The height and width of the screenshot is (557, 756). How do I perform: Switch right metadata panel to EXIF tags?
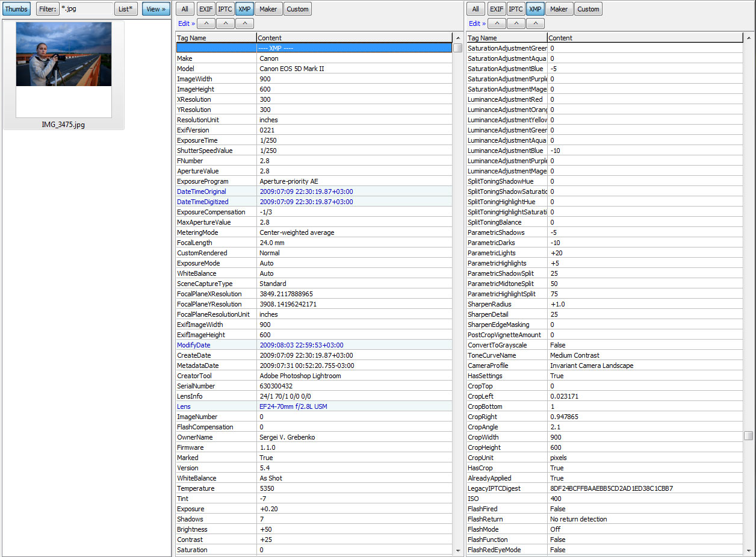[497, 9]
